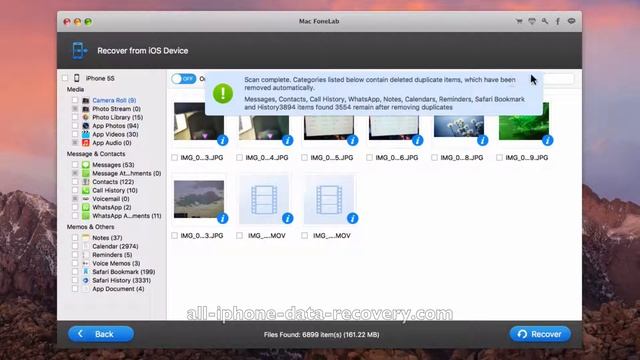The width and height of the screenshot is (640, 360).
Task: Open the feedback chat bubble icon
Action: 571,21
